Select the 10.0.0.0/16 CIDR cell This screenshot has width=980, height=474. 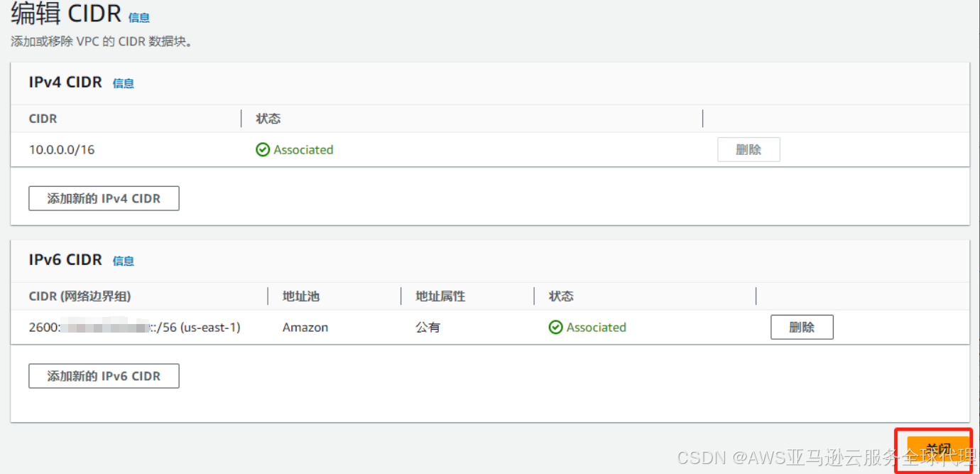(62, 150)
